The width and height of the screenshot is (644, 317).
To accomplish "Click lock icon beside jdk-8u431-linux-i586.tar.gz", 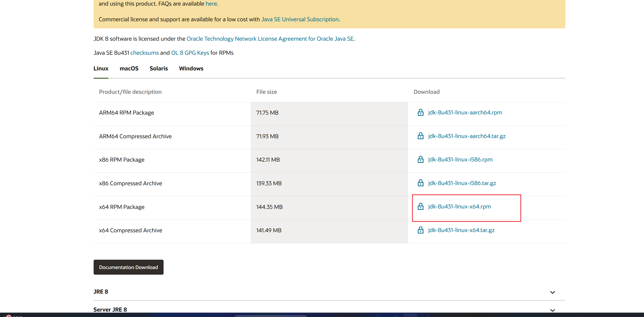I will click(x=421, y=183).
